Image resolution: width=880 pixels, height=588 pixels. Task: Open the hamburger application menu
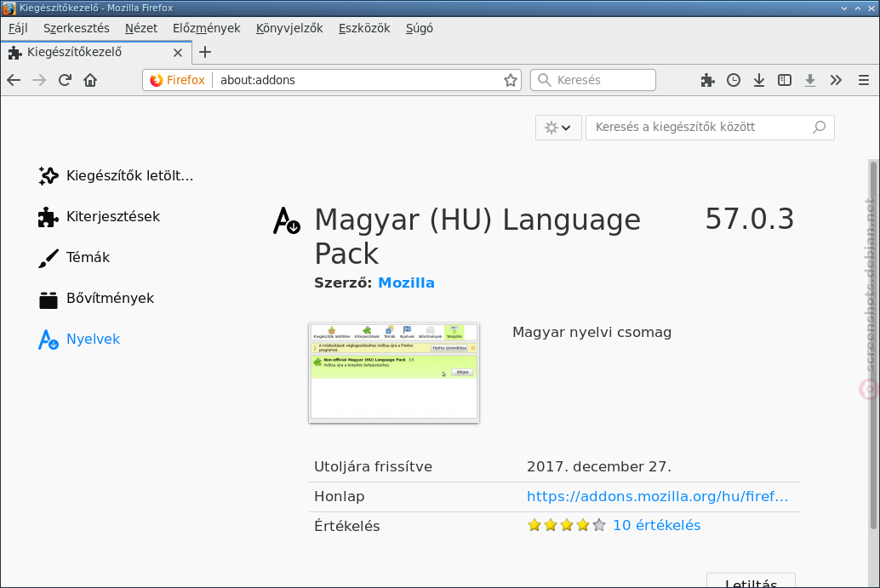[x=864, y=80]
